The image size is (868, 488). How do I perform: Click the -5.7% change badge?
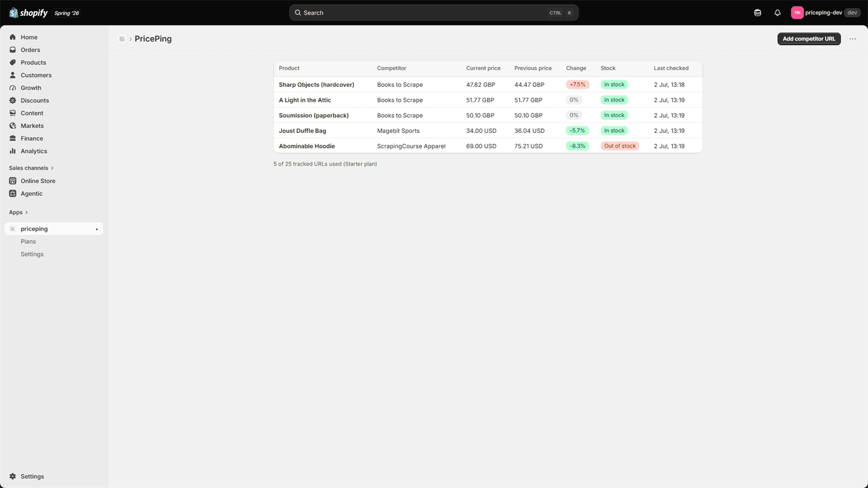(577, 131)
